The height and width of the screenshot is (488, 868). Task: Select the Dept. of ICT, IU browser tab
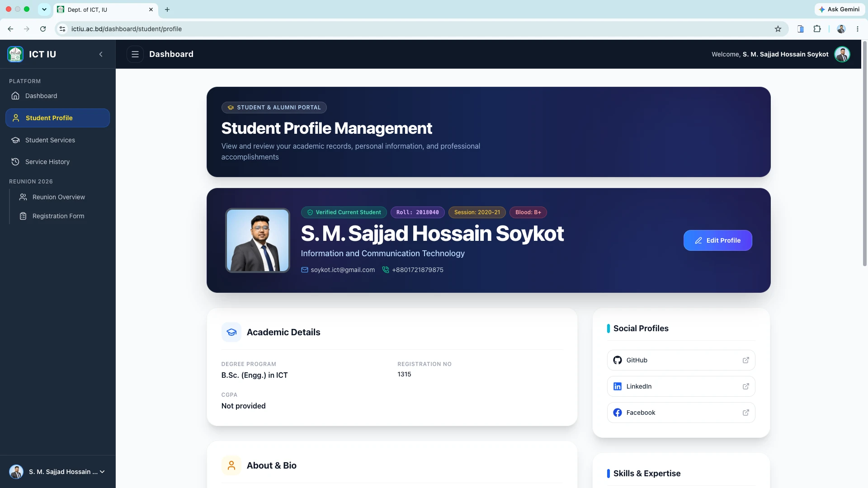(105, 9)
